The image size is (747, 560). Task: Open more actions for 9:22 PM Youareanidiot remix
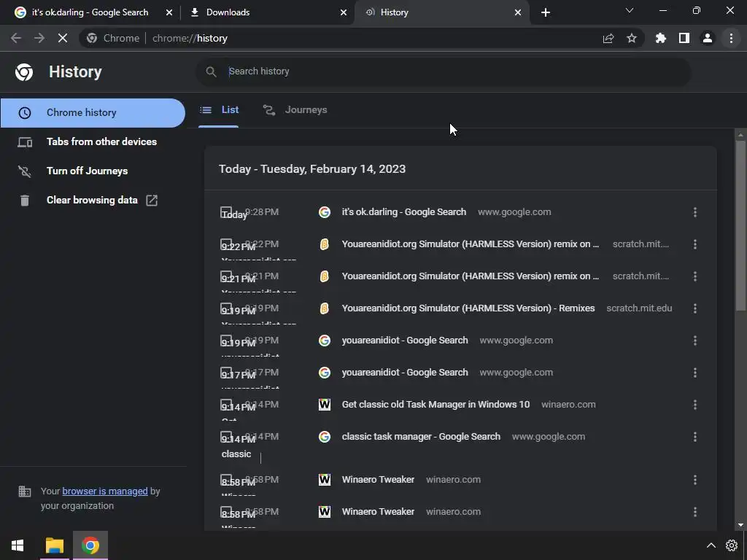(695, 244)
